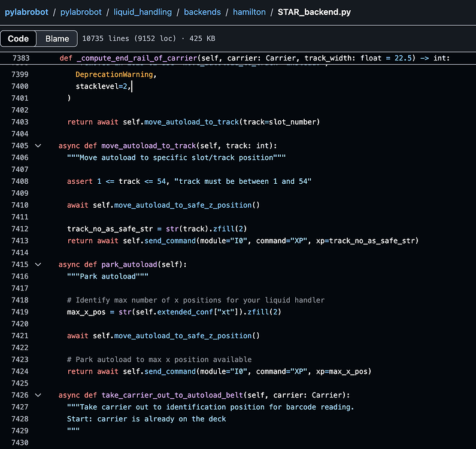
Task: Click park_autoload function name
Action: (129, 265)
